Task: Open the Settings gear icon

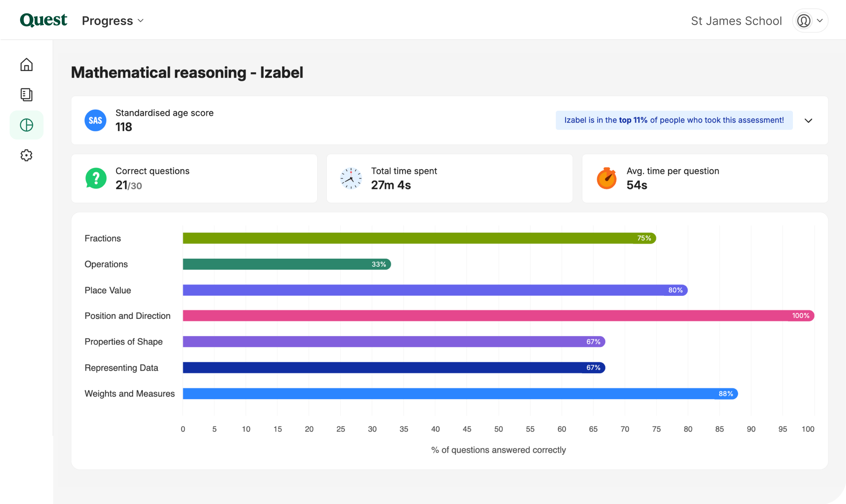Action: tap(26, 155)
